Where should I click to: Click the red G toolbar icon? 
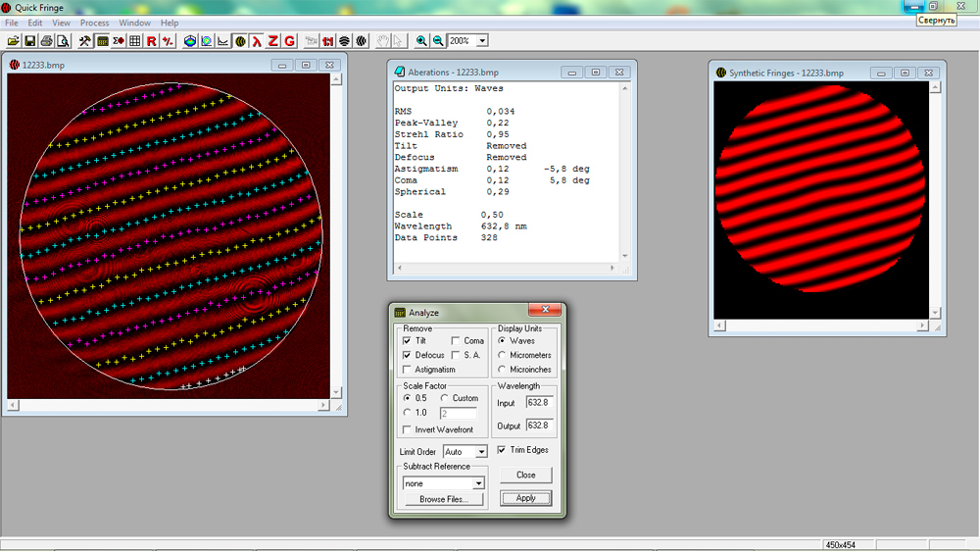point(289,41)
